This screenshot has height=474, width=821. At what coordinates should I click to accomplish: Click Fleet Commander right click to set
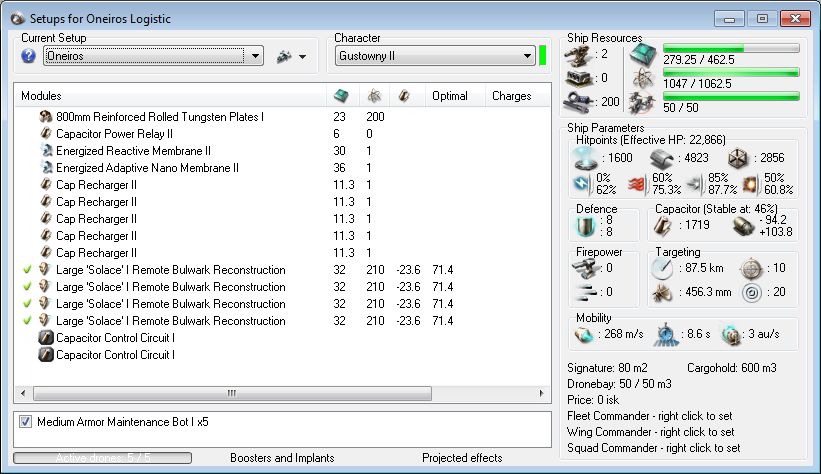[x=650, y=416]
